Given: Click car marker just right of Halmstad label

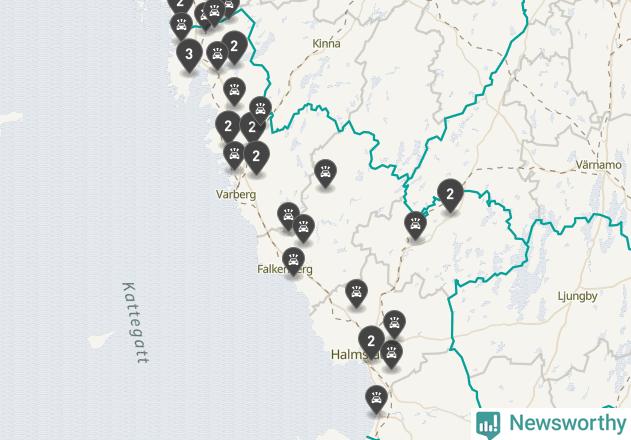Looking at the screenshot, I should pos(391,354).
